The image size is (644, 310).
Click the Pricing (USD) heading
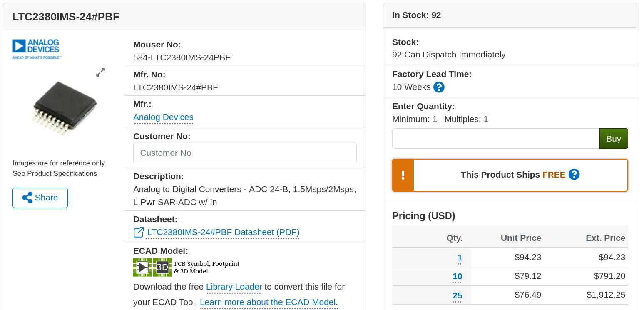pos(424,216)
